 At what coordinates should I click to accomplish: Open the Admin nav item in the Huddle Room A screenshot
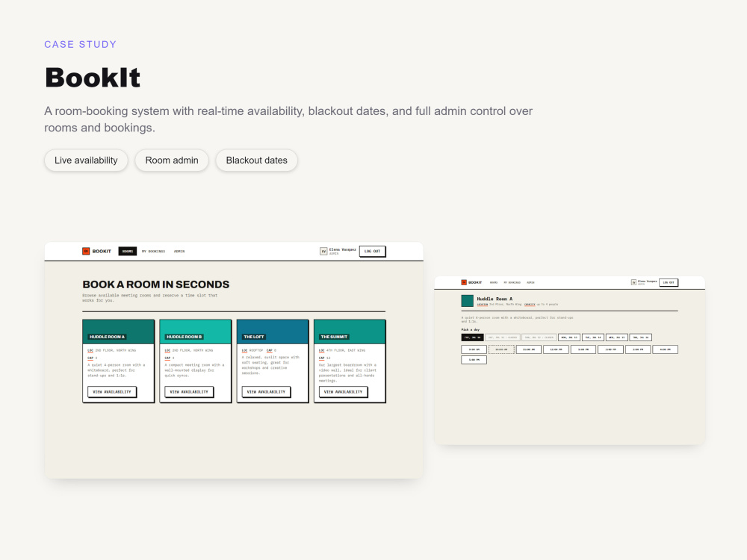(x=530, y=282)
